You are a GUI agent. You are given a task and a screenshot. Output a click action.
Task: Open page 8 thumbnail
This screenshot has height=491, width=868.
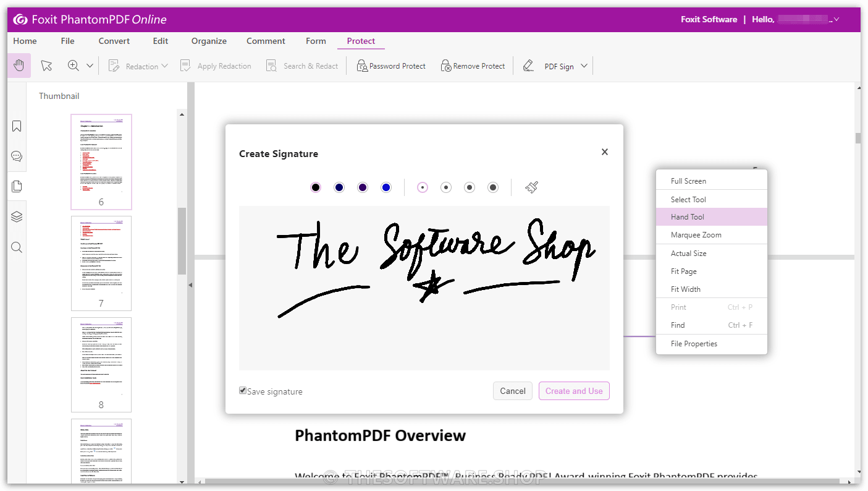click(x=101, y=364)
